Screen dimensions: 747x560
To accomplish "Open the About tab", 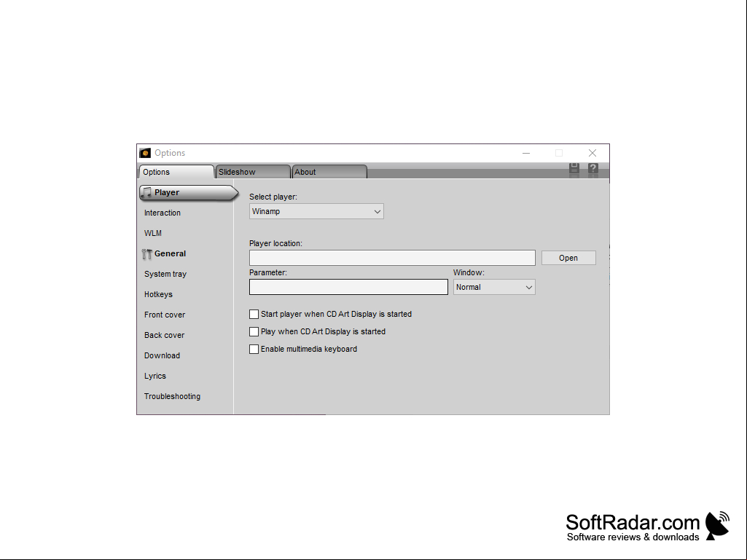I will pos(329,172).
